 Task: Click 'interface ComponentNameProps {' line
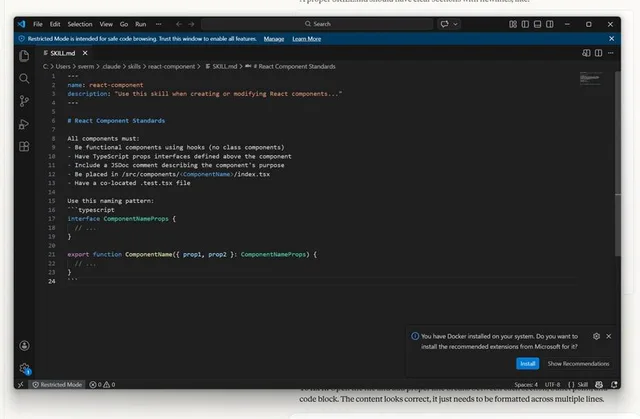[x=122, y=219]
